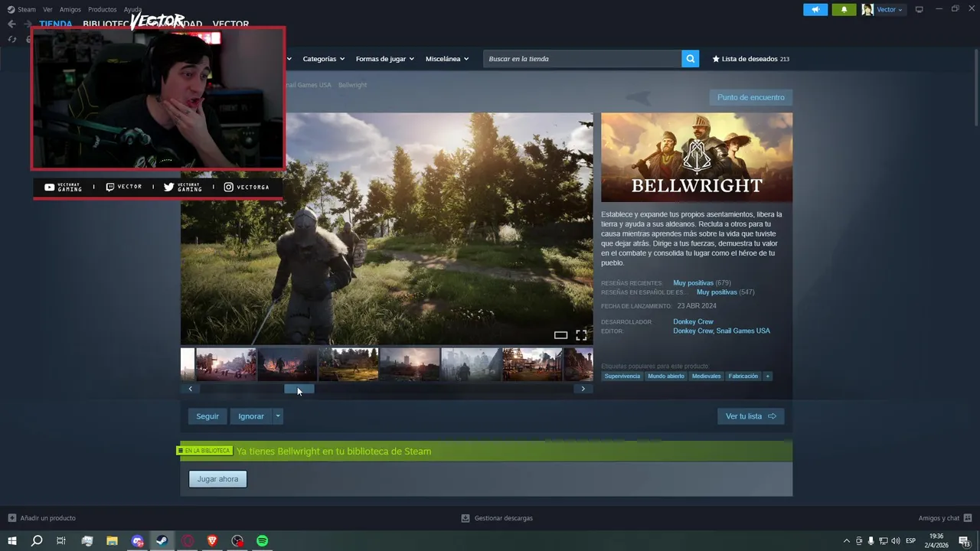980x551 pixels.
Task: Click the Vector profile avatar
Action: click(x=867, y=9)
